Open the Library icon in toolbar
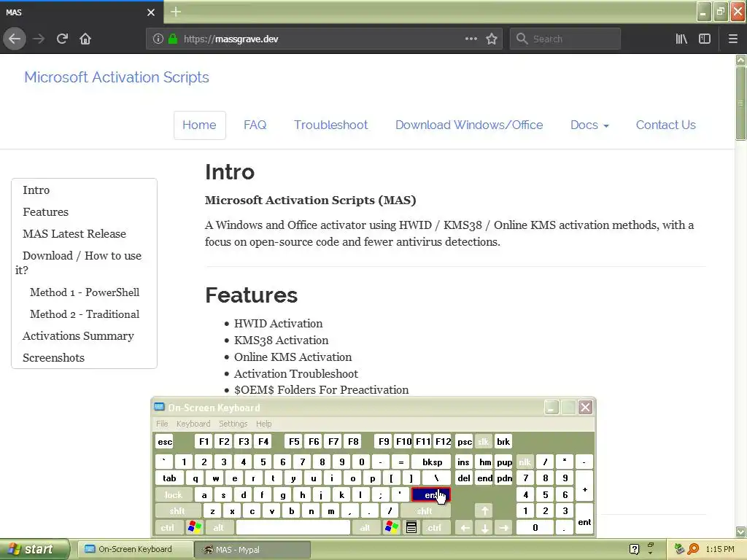747x560 pixels. pos(681,39)
